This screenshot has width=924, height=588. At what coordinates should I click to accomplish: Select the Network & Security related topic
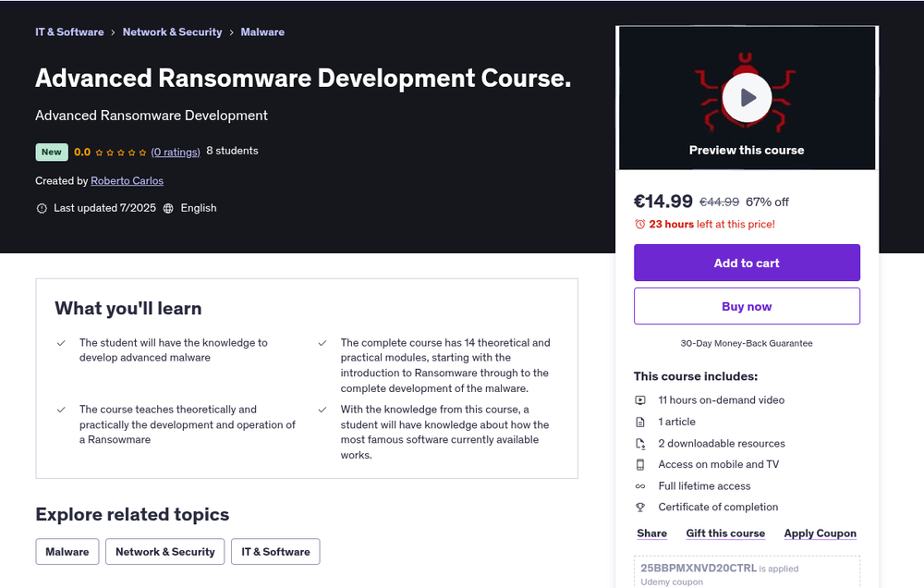164,551
